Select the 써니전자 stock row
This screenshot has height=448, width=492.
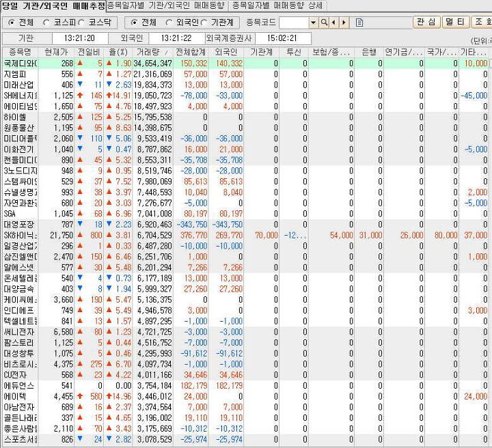coord(245,332)
